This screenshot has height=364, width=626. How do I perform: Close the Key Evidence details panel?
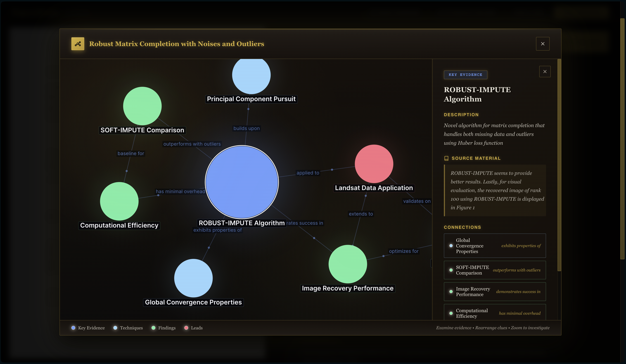(x=545, y=72)
